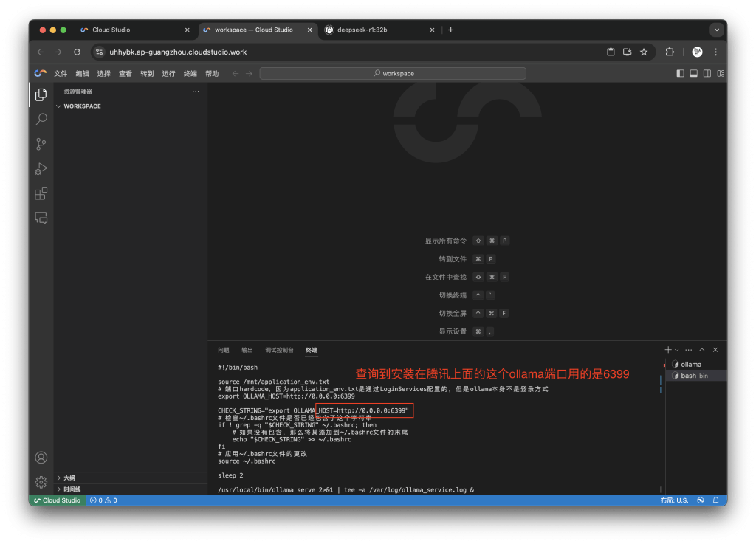Bookmark this page with star icon
Image resolution: width=756 pixels, height=544 pixels.
click(x=644, y=52)
